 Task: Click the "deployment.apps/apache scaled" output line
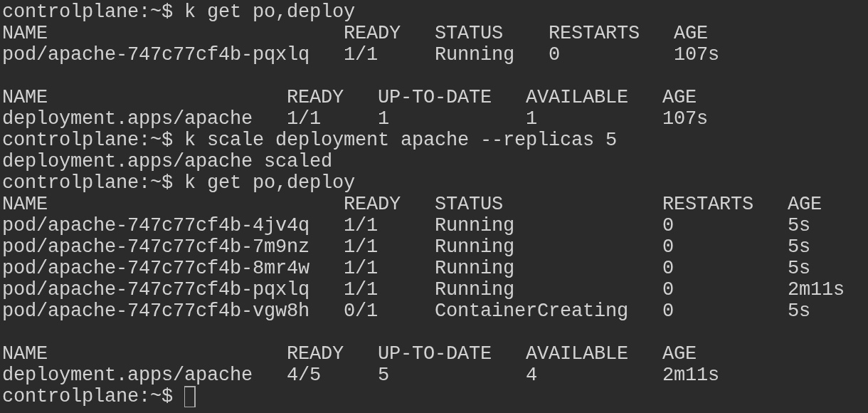pos(166,162)
